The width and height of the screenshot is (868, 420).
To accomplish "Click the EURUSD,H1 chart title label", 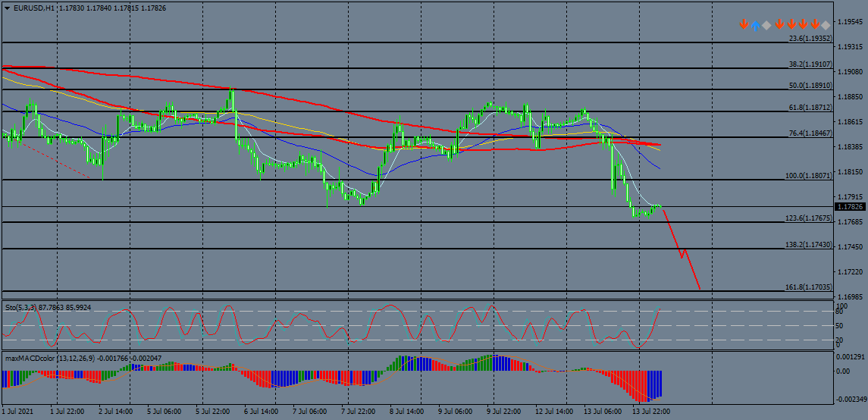I will click(x=33, y=8).
